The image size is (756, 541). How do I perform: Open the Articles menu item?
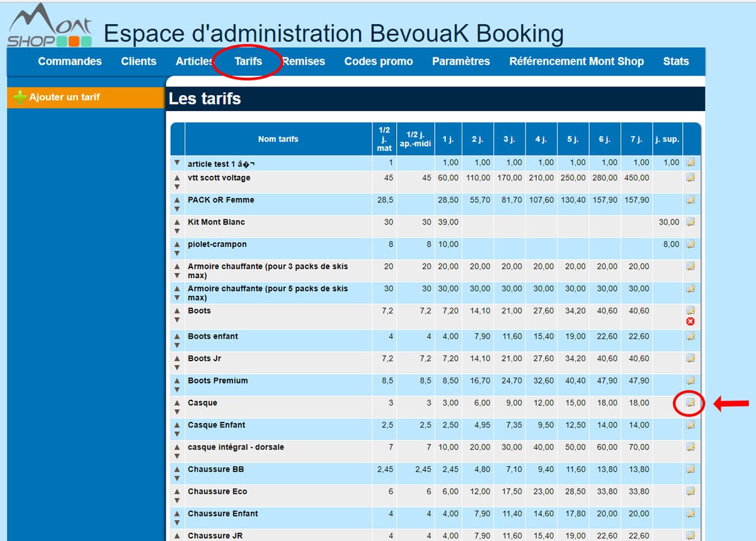(195, 61)
